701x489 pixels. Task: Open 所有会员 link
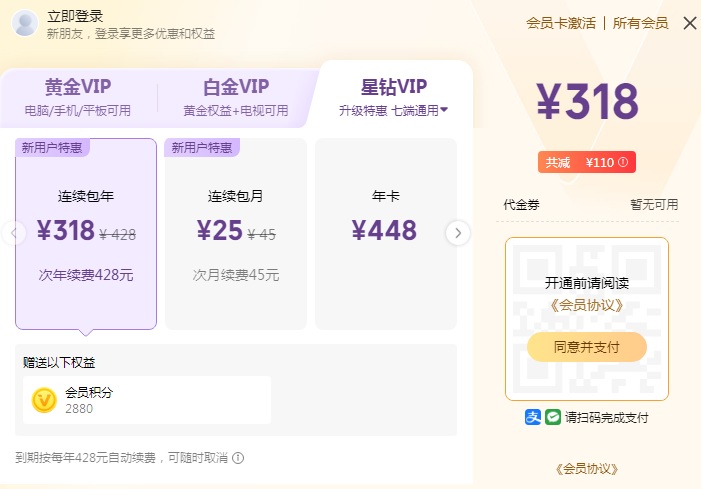click(640, 23)
